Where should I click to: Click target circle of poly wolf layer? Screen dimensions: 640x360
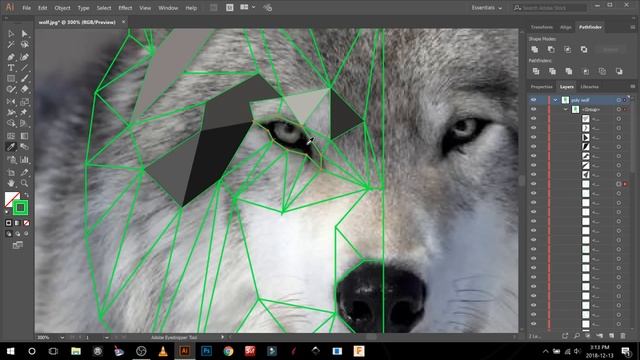(x=619, y=100)
